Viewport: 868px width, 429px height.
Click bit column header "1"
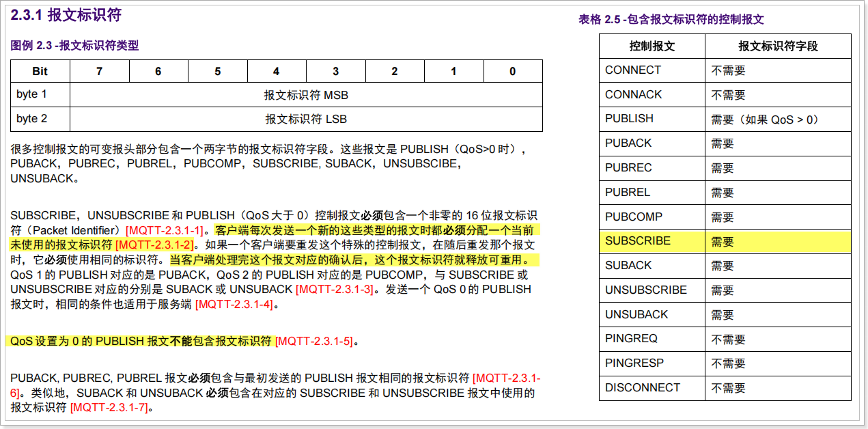[454, 71]
